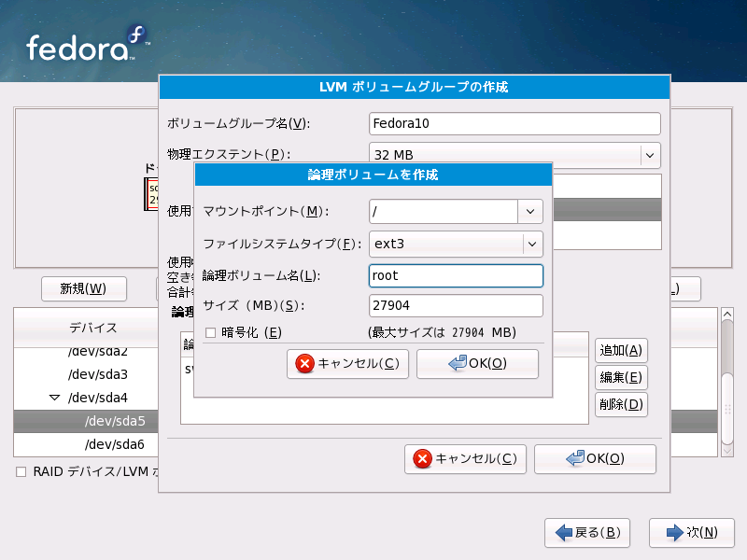This screenshot has height=560, width=747.
Task: Click the return arrow icon on logical volume OK button
Action: click(x=458, y=363)
